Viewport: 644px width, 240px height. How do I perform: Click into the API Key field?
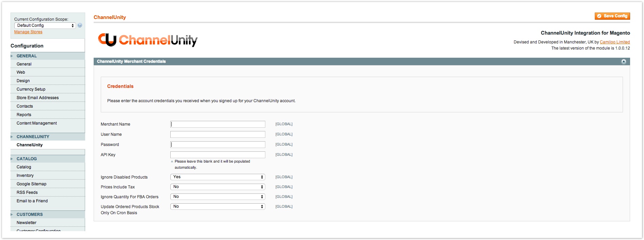click(217, 155)
